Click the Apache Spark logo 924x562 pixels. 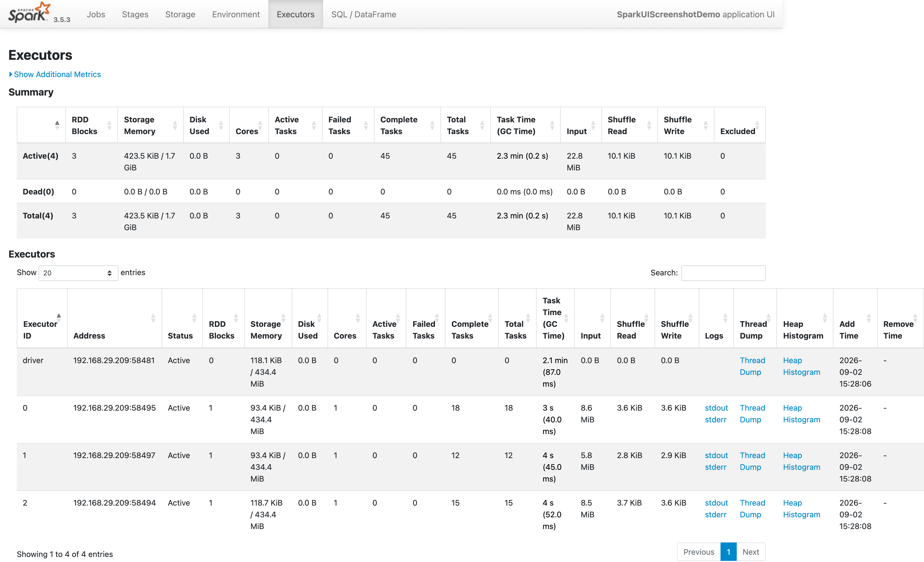click(x=29, y=13)
